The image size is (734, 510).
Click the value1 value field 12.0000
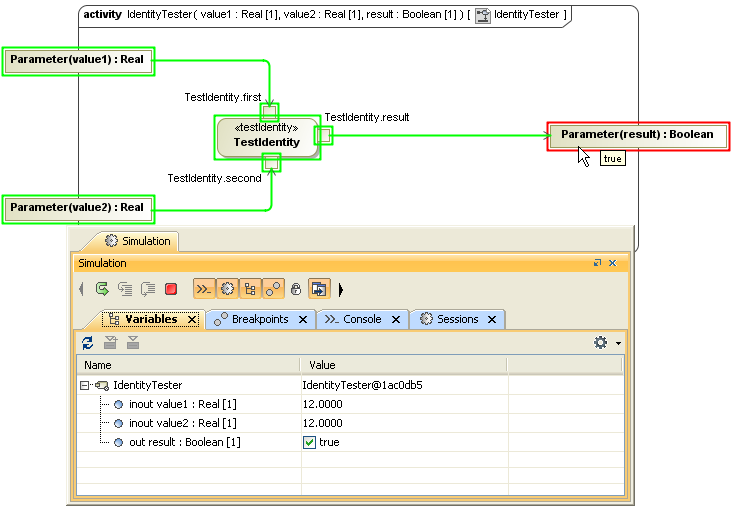click(x=322, y=404)
